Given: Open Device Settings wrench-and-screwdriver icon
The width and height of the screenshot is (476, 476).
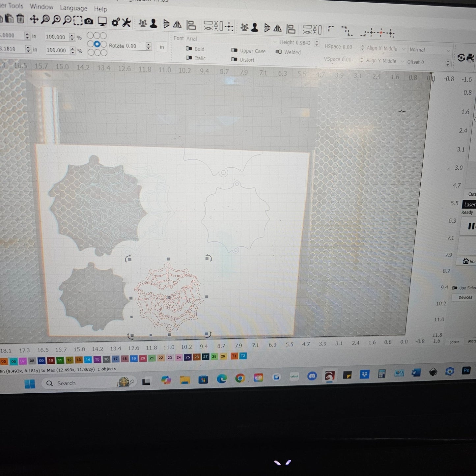Looking at the screenshot, I should tap(126, 22).
